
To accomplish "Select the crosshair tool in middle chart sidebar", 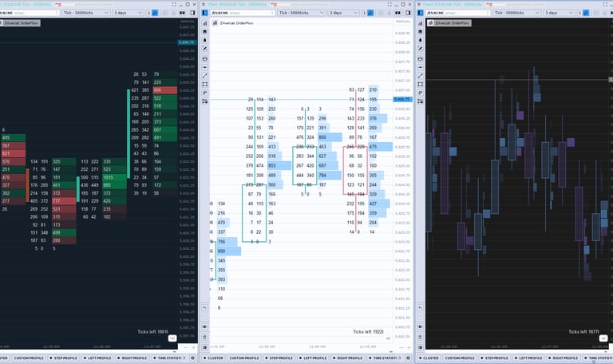I will pyautogui.click(x=204, y=58).
